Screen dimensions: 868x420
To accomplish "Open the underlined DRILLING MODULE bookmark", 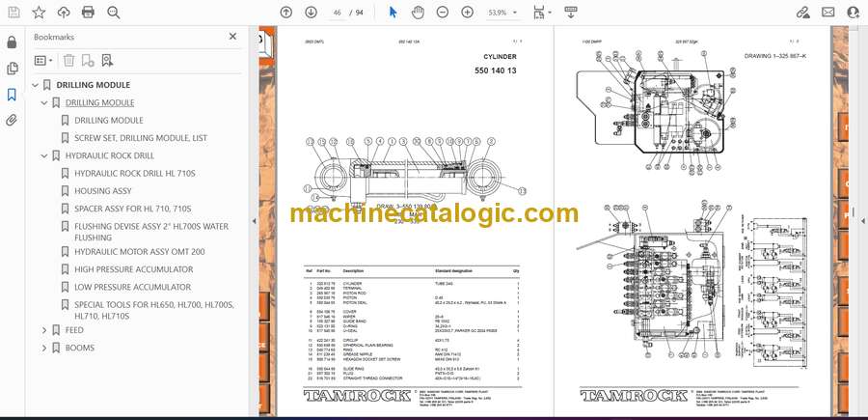I will pos(99,103).
